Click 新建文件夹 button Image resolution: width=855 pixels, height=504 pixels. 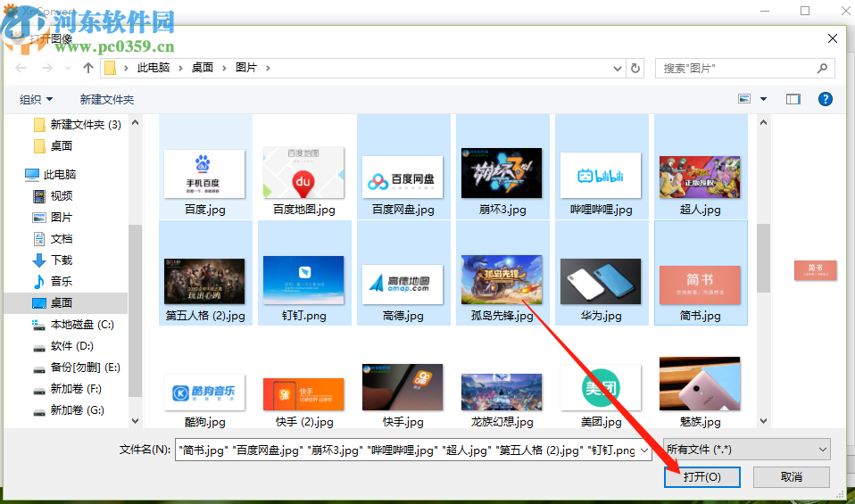[x=107, y=99]
